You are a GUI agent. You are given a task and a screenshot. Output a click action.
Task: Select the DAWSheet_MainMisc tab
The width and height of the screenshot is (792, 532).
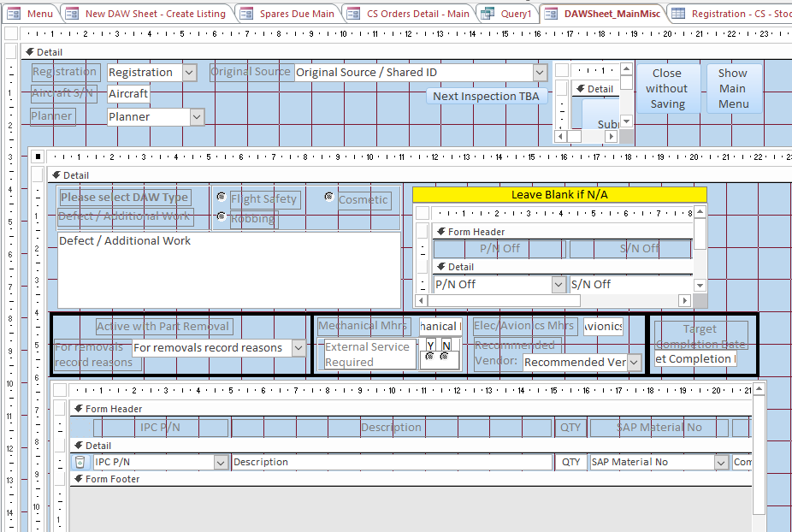[603, 14]
